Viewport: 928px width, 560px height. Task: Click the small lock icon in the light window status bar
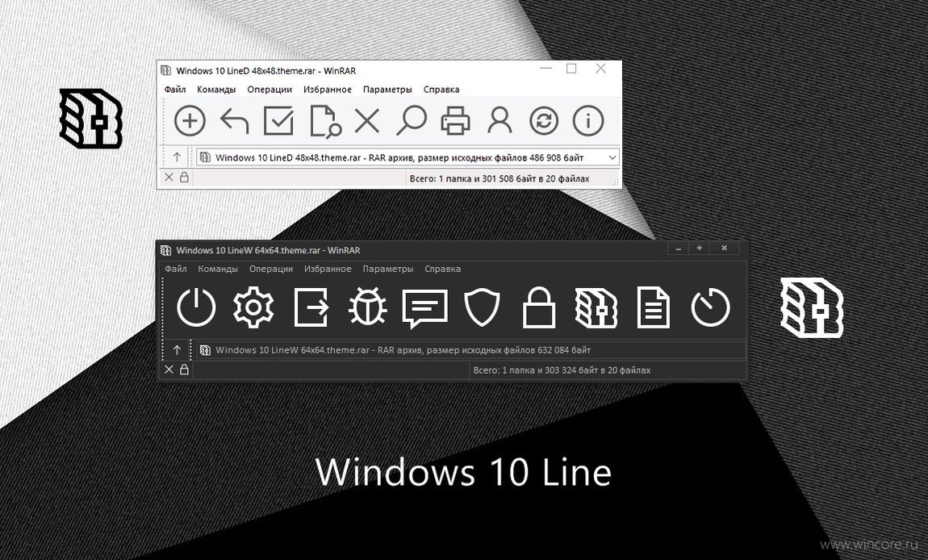(184, 178)
